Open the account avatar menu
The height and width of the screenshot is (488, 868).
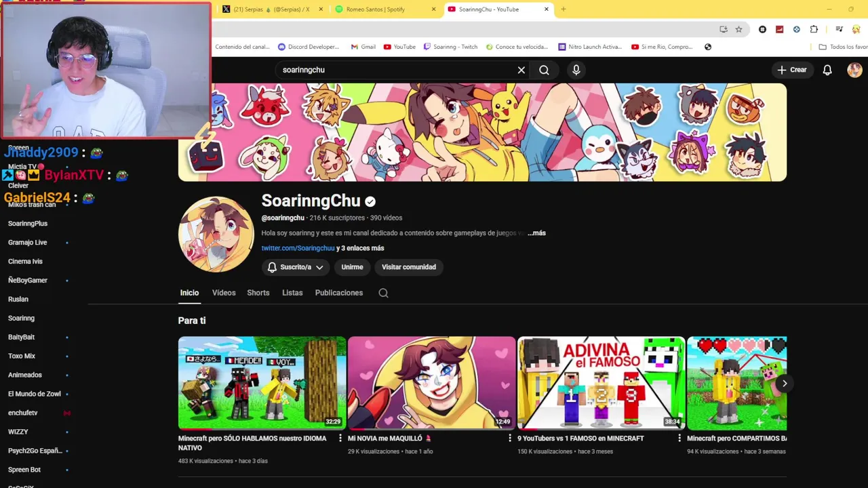[854, 70]
